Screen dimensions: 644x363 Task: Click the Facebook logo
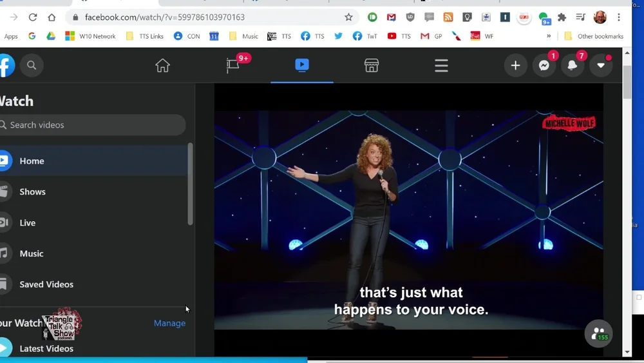tap(6, 65)
